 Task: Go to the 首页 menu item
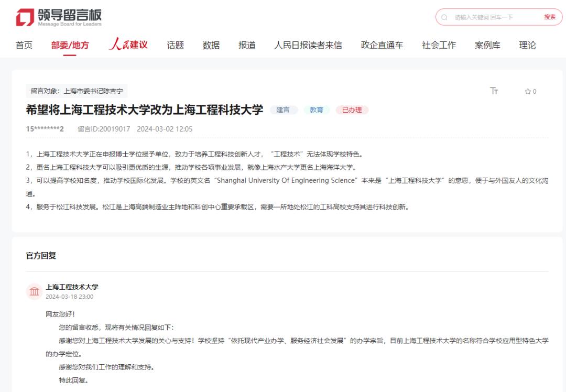[24, 45]
